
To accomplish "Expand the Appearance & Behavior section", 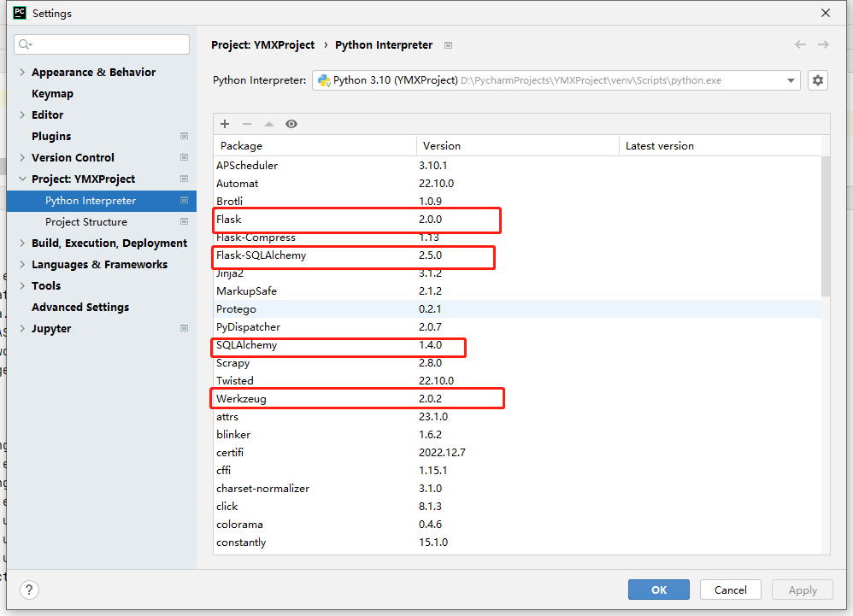I will pyautogui.click(x=22, y=73).
